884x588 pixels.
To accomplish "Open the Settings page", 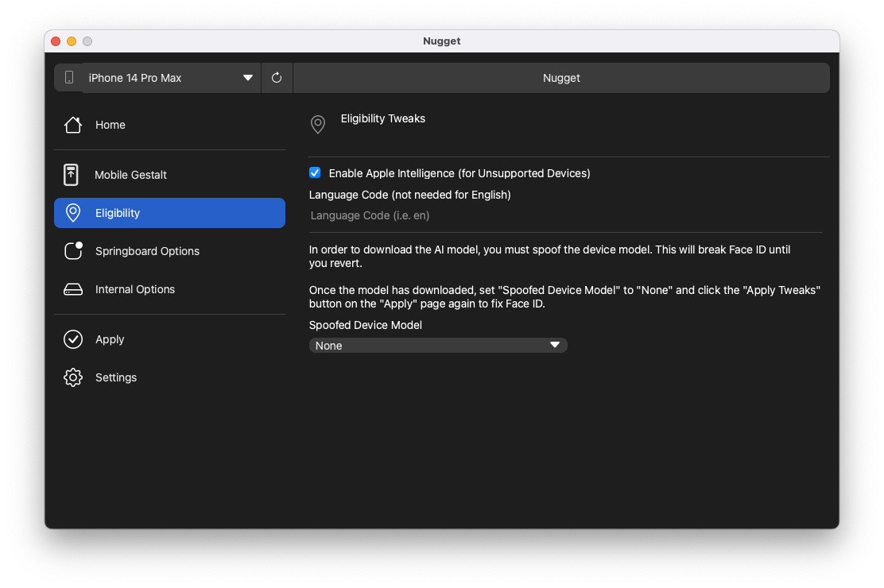I will coord(169,377).
